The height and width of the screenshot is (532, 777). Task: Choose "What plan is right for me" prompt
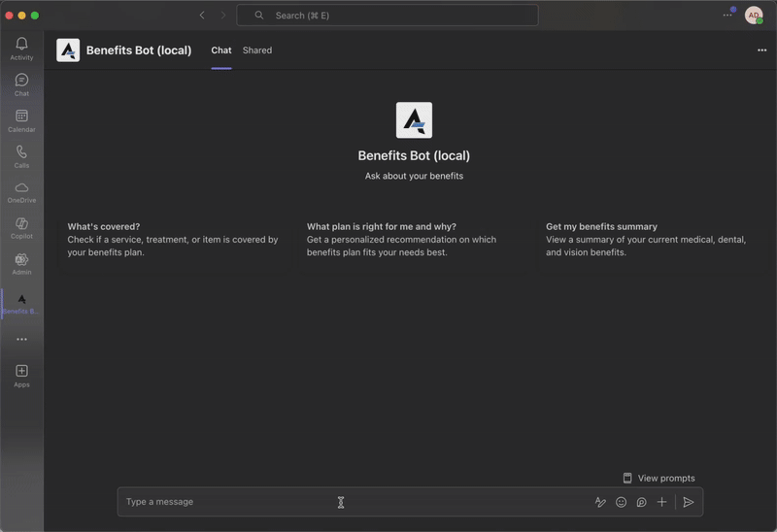click(414, 239)
